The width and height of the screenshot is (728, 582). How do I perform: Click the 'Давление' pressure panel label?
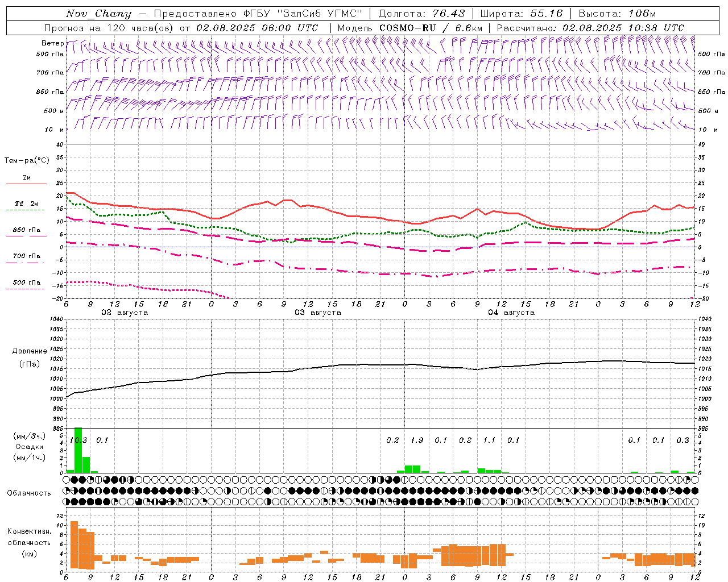30,351
